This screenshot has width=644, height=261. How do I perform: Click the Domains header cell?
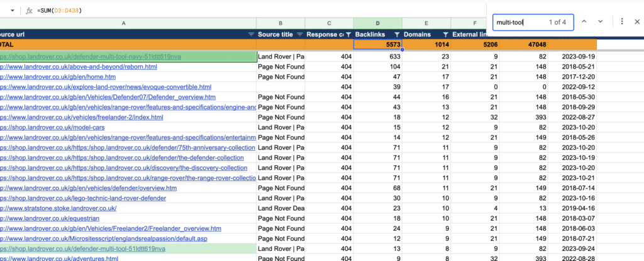426,35
